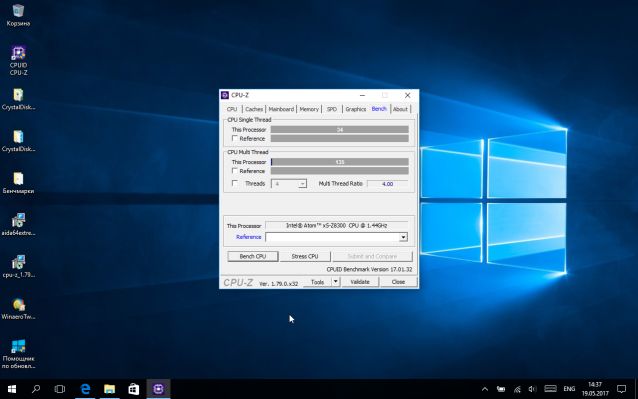Screen dimensions: 638x399
Task: Click CPUID Benchmark Version 17.01.32 text
Action: (x=369, y=269)
